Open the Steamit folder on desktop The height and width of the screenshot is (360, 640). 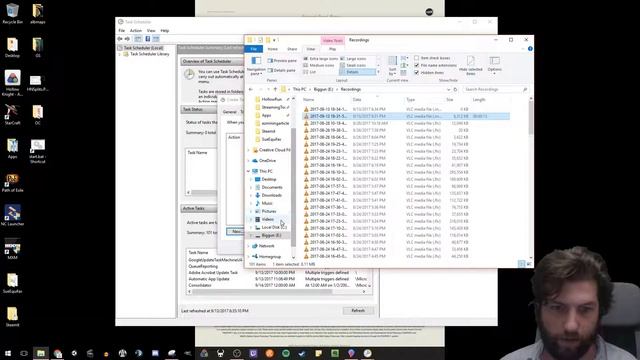12,317
